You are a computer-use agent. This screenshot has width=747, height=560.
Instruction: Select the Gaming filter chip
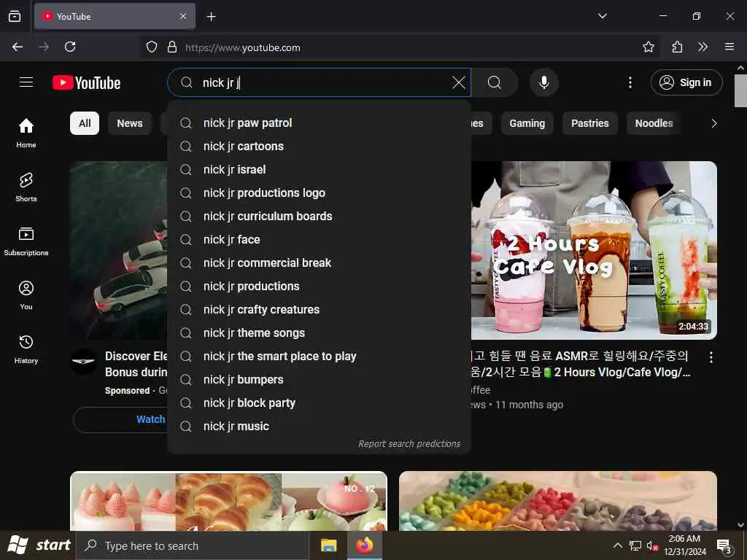[527, 123]
